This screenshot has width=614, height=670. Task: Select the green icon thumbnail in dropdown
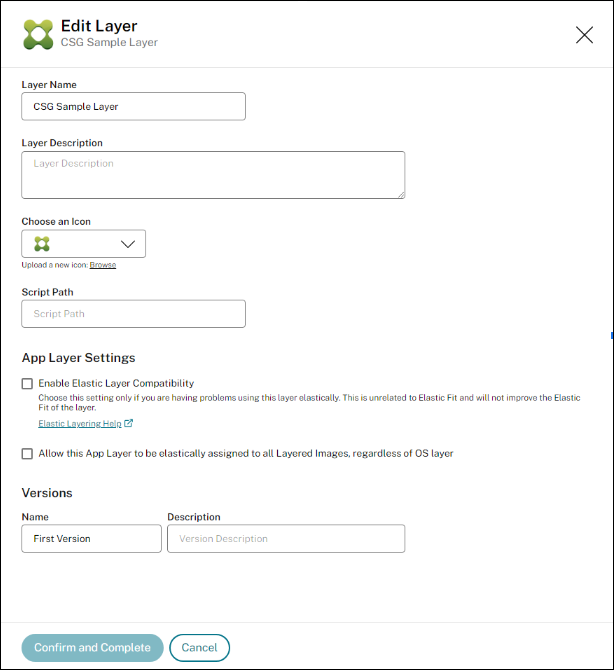click(41, 244)
